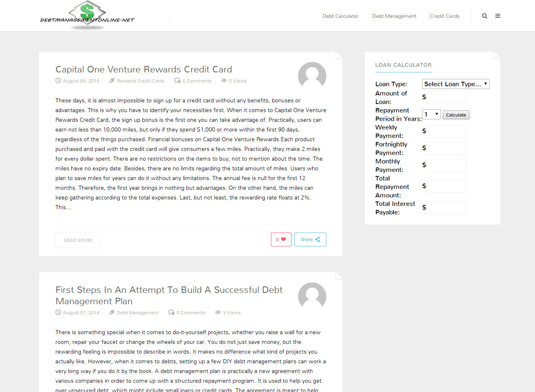Open the search icon in header
The height and width of the screenshot is (392, 535).
(x=484, y=16)
